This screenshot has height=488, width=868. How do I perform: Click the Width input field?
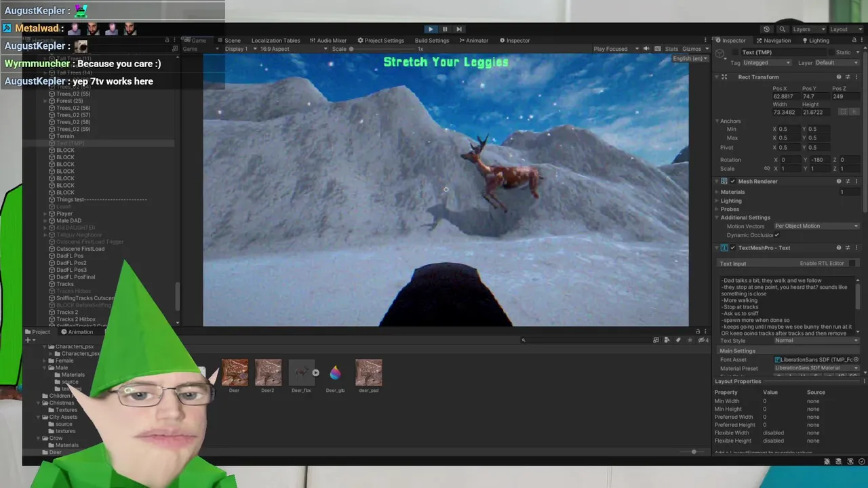coord(785,112)
